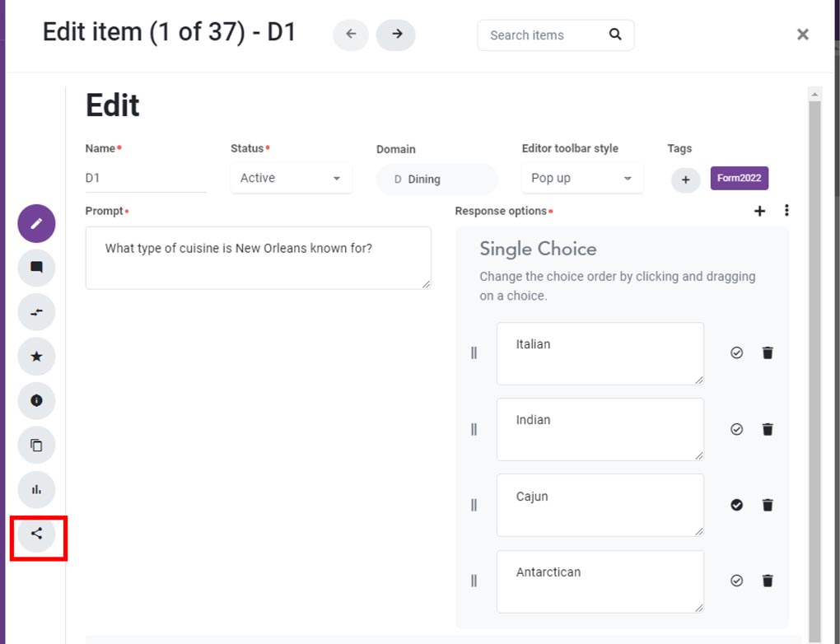Open the comments icon in sidebar
Screen dimensions: 840x644
tap(36, 268)
